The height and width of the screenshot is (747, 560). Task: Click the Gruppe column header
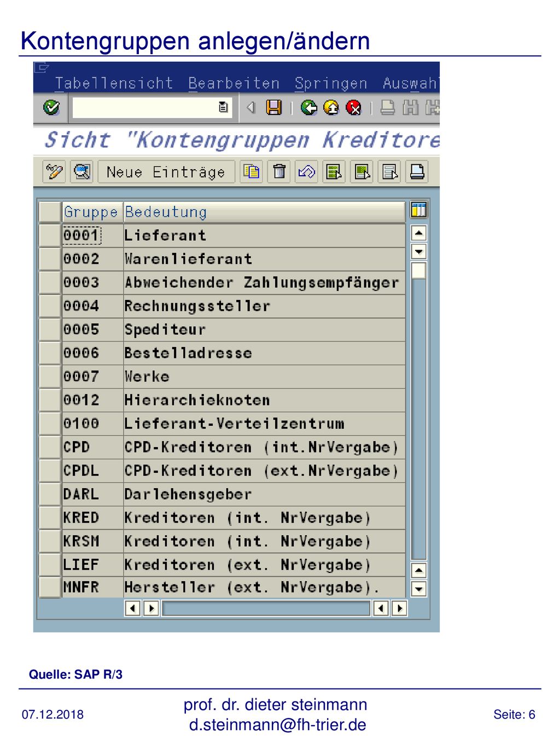pos(92,212)
